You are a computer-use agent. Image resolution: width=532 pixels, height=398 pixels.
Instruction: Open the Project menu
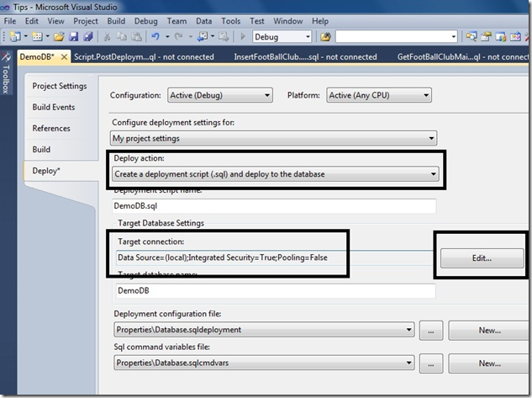coord(86,21)
